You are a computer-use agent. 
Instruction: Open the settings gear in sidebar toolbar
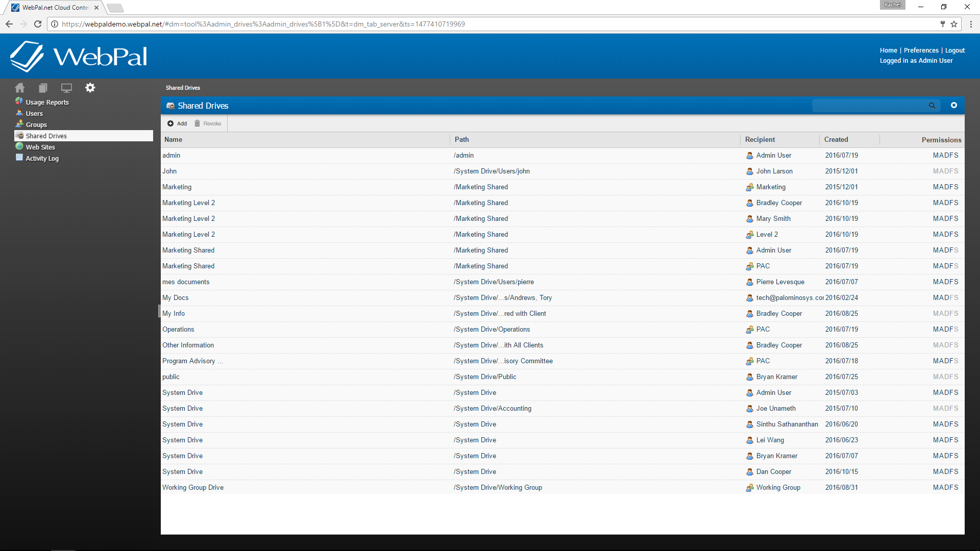(90, 88)
